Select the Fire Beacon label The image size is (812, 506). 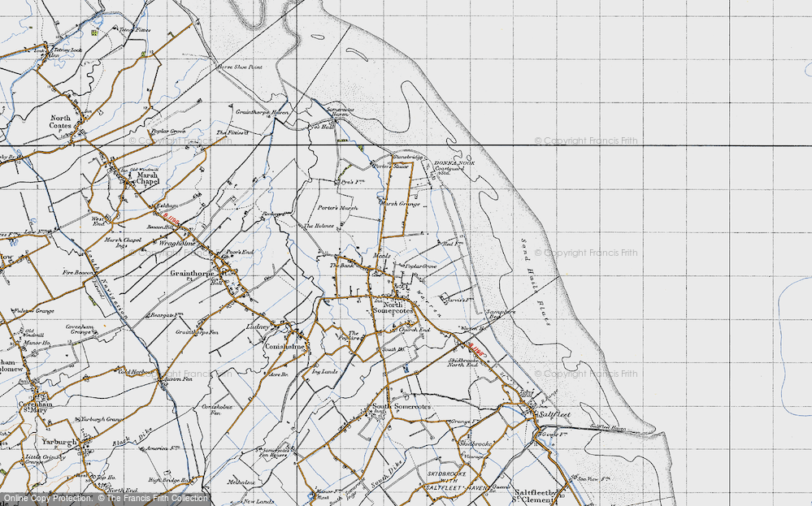pos(78,273)
